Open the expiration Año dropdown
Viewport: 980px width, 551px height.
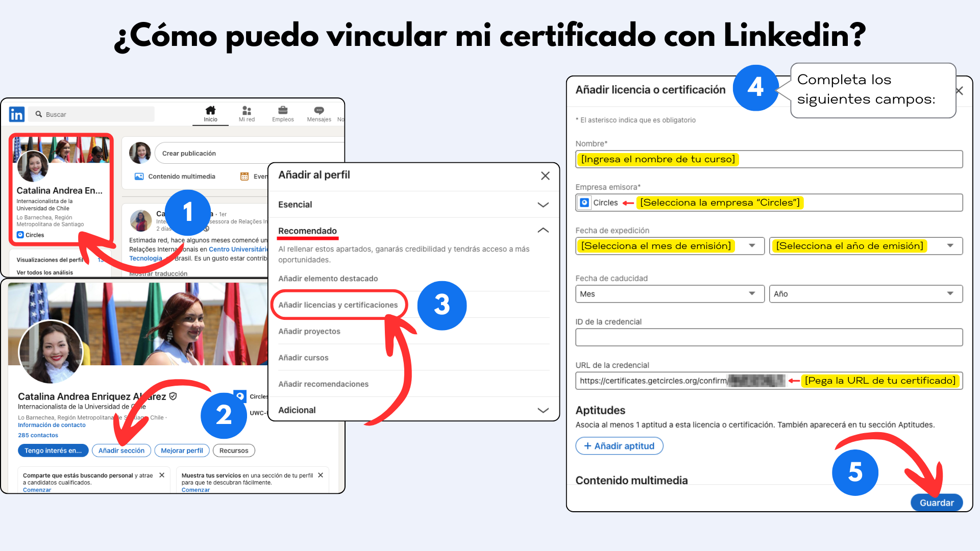click(x=866, y=294)
